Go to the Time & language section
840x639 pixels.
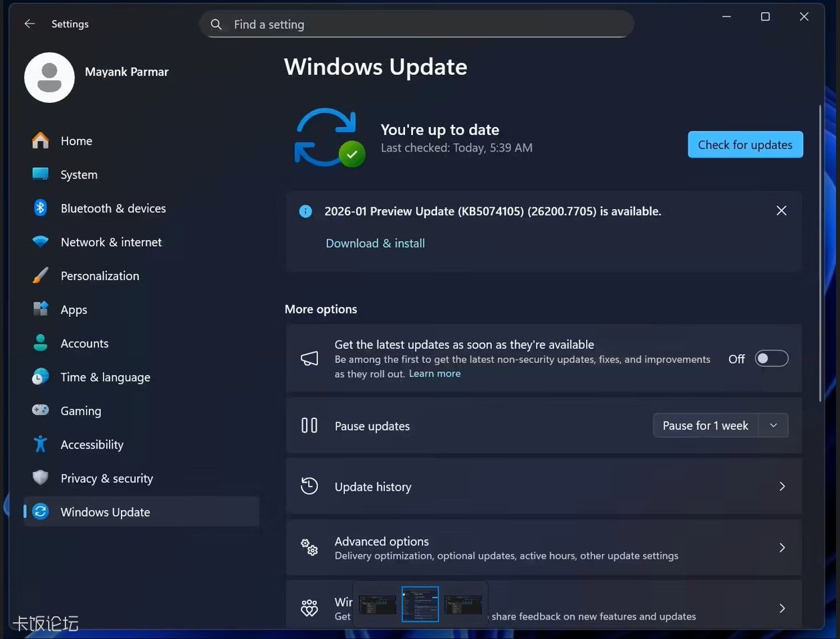pos(105,377)
